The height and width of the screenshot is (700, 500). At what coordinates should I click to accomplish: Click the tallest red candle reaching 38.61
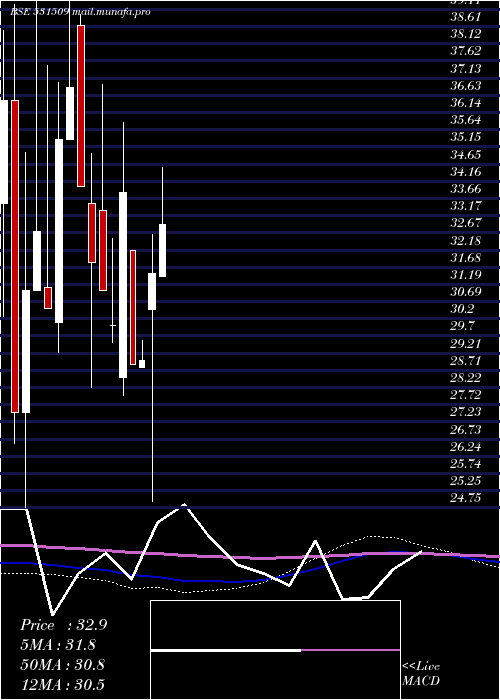tap(80, 106)
